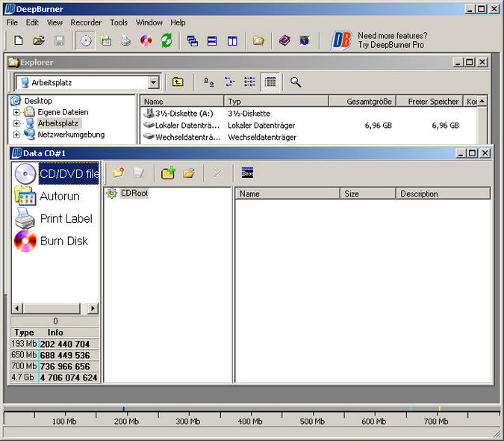Viewport: 504px width, 441px height.
Task: Select CD/DVD file in sidebar
Action: tap(56, 173)
